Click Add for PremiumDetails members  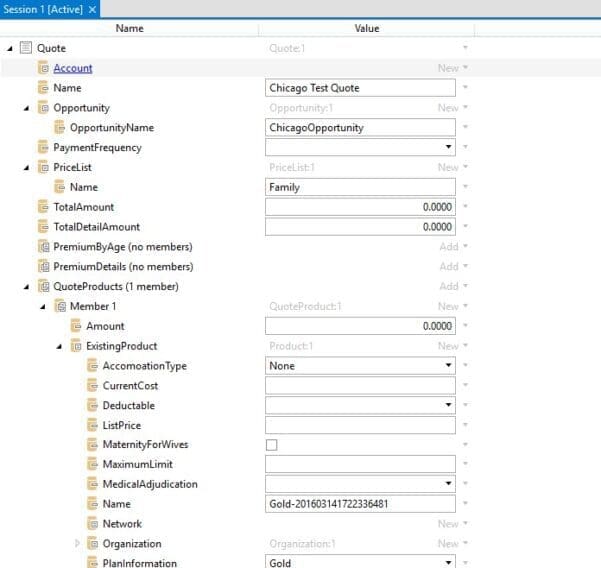[452, 267]
